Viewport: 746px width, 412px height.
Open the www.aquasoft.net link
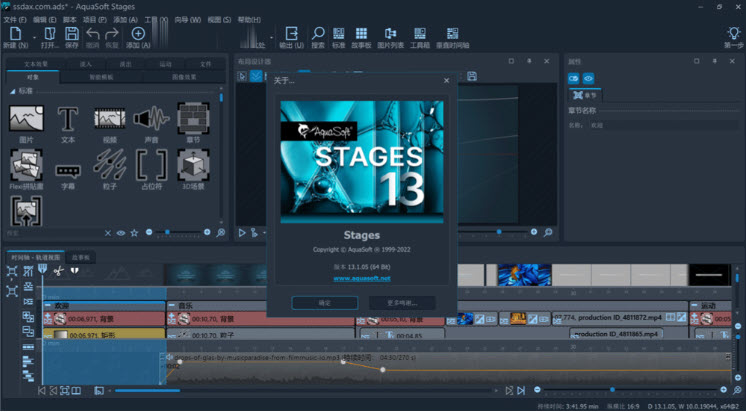pos(361,279)
